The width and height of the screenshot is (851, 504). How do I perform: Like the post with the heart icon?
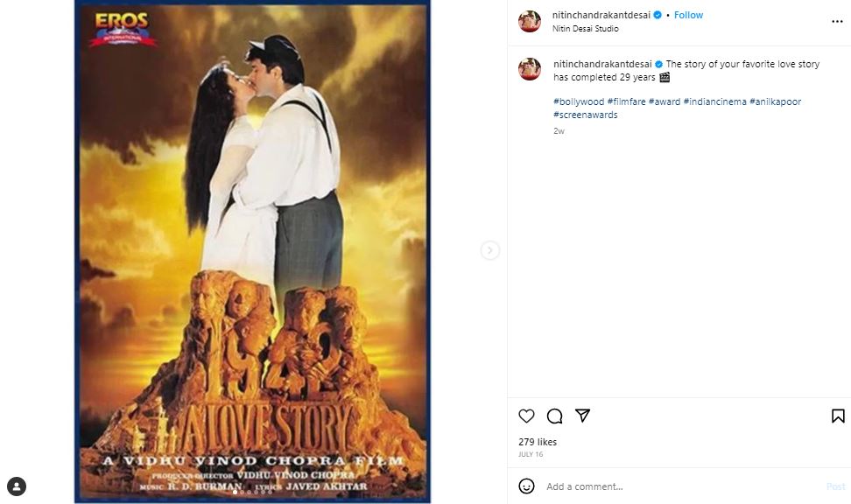pyautogui.click(x=526, y=416)
